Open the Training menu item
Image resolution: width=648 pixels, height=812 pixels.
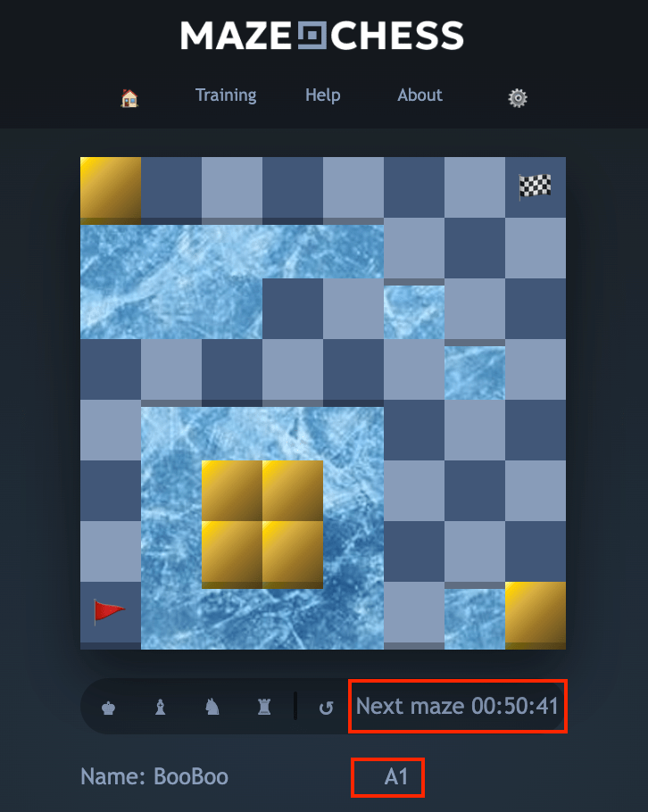[x=226, y=95]
